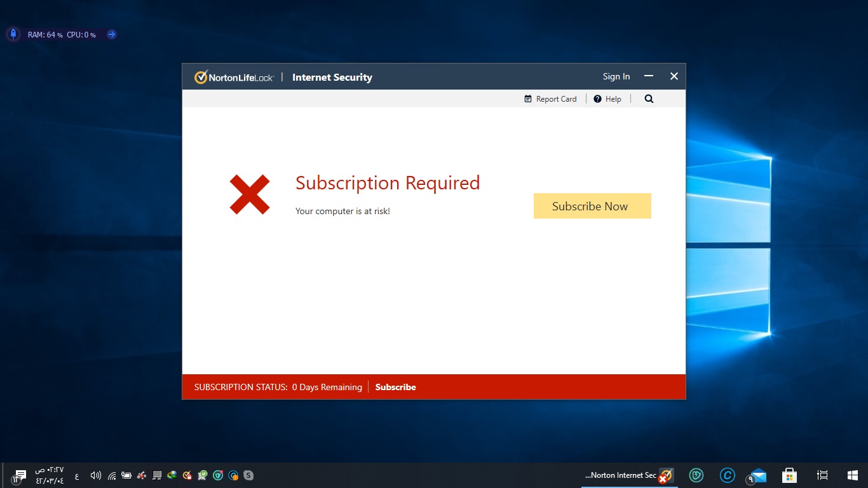Click the Norton Internet Security taskbar button
Screen dimensions: 868x488
coord(630,475)
